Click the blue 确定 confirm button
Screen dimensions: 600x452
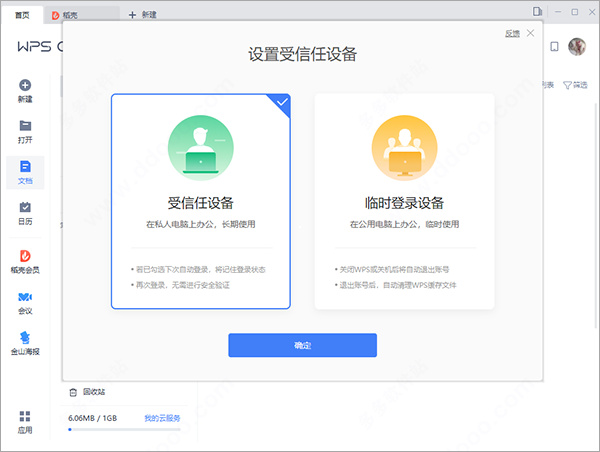[302, 345]
